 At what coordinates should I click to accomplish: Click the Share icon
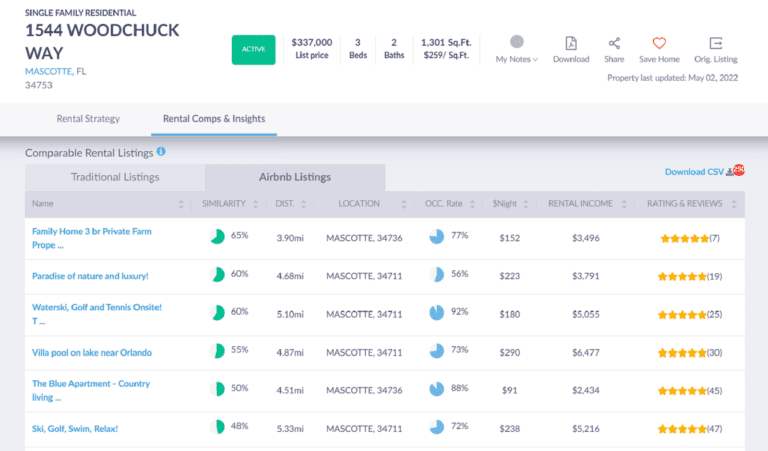(x=614, y=43)
